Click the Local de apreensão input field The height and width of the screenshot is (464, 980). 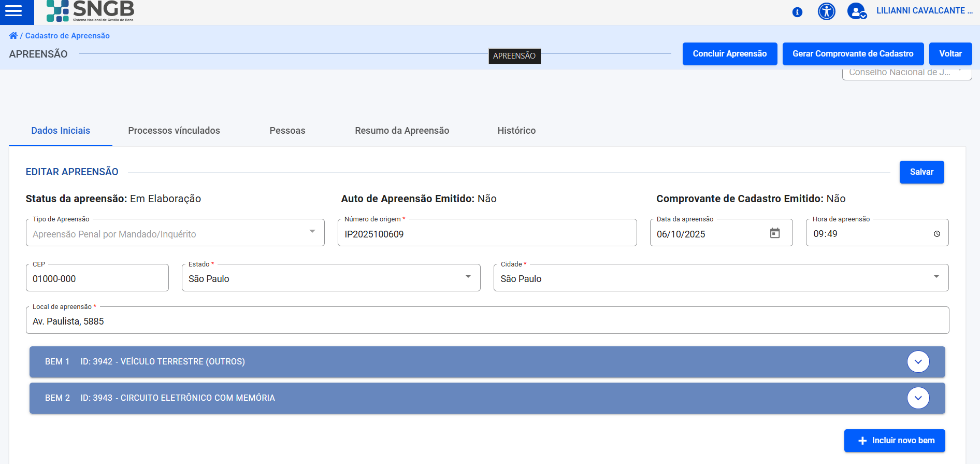(487, 321)
